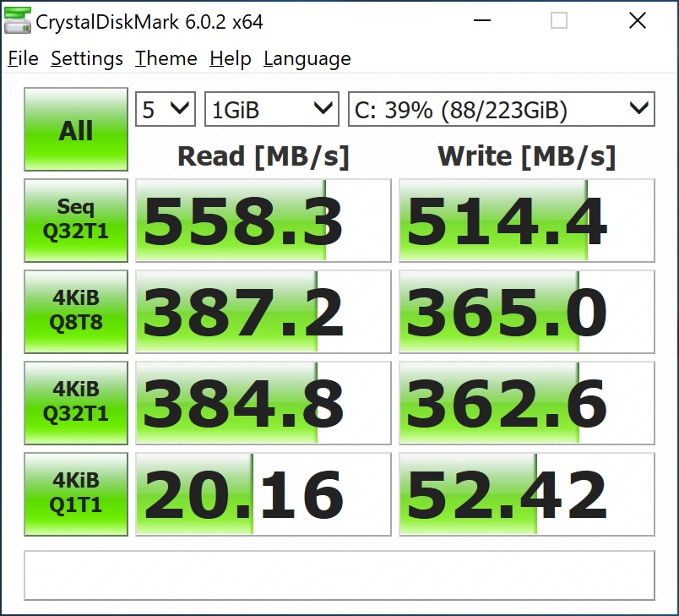Minimize the CrystalDiskMark window

tap(481, 20)
